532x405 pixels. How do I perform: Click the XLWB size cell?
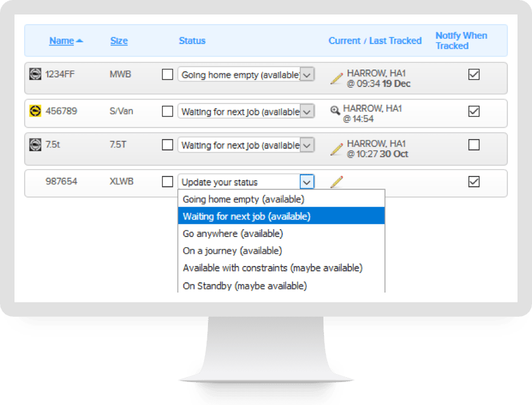point(122,181)
